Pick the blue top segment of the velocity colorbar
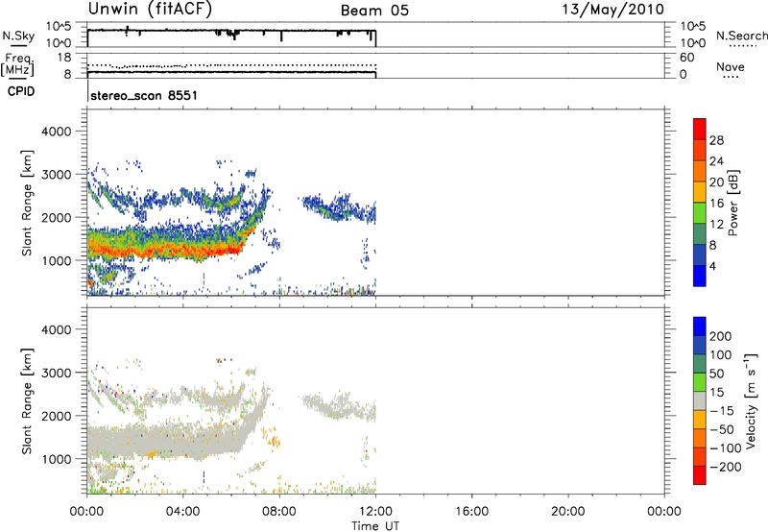 pyautogui.click(x=700, y=326)
